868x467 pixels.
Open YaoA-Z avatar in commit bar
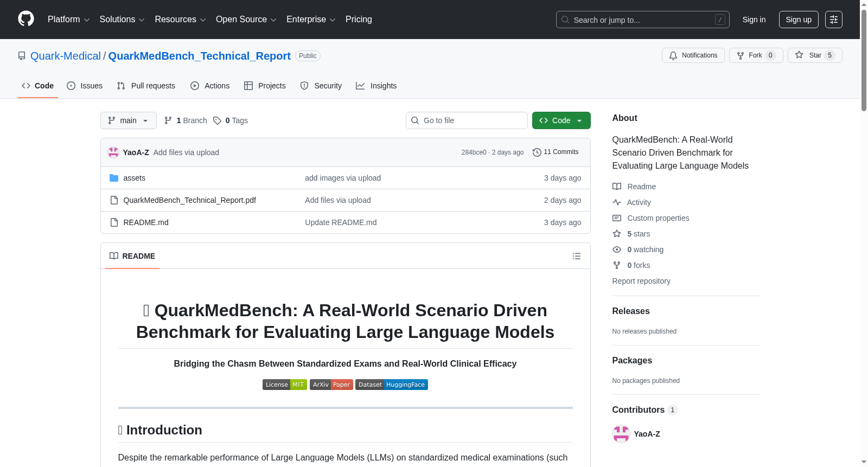[x=113, y=152]
